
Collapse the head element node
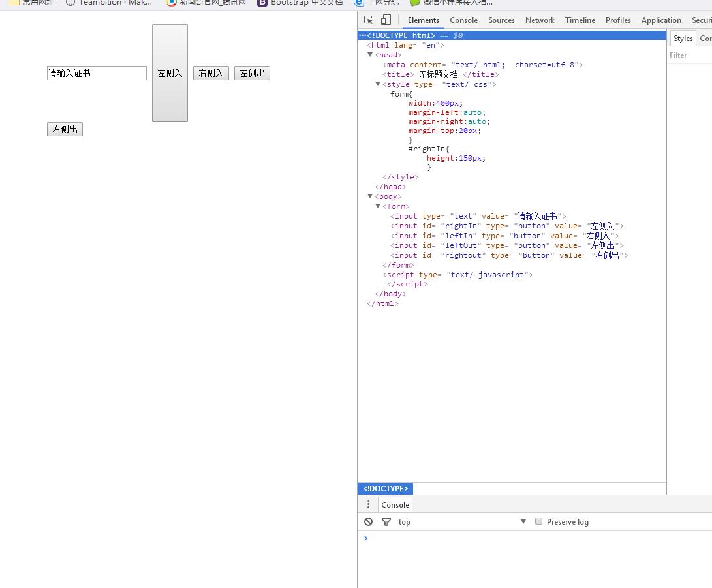pyautogui.click(x=370, y=54)
